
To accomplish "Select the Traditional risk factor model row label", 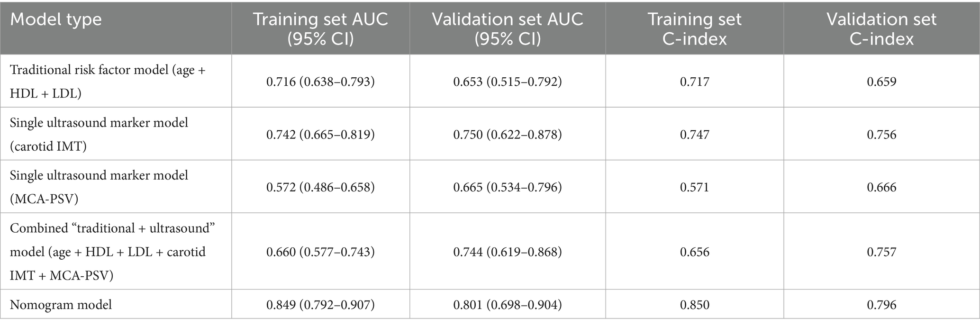I will coord(108,82).
